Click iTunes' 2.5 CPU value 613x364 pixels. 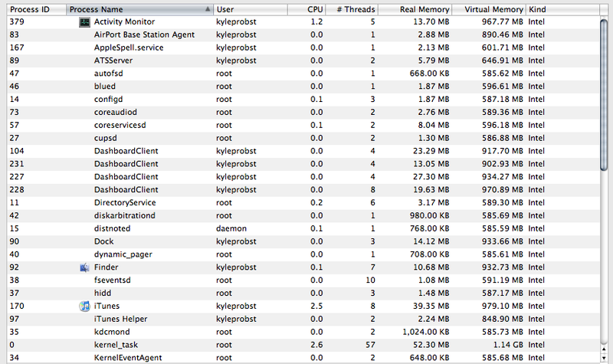pyautogui.click(x=316, y=306)
